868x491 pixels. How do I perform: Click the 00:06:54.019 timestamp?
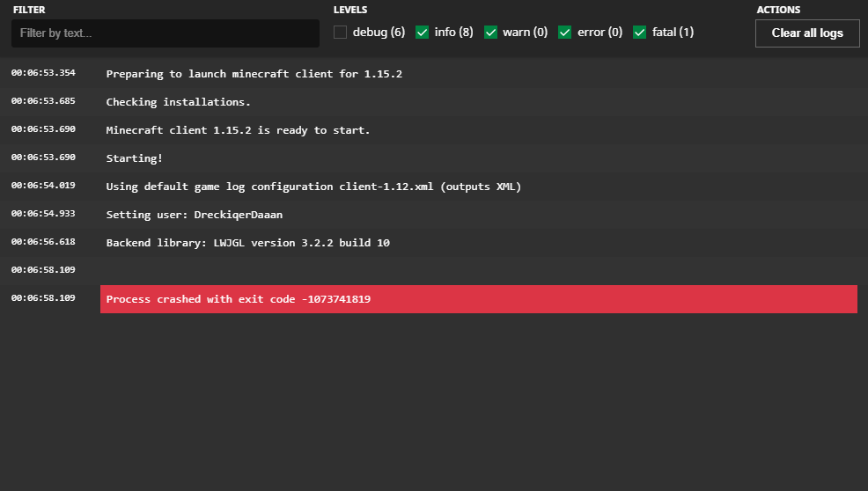pyautogui.click(x=43, y=186)
